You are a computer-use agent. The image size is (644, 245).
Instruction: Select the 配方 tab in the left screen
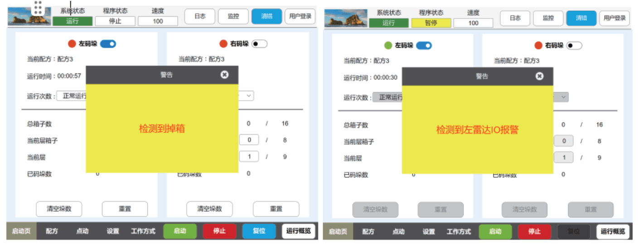52,231
